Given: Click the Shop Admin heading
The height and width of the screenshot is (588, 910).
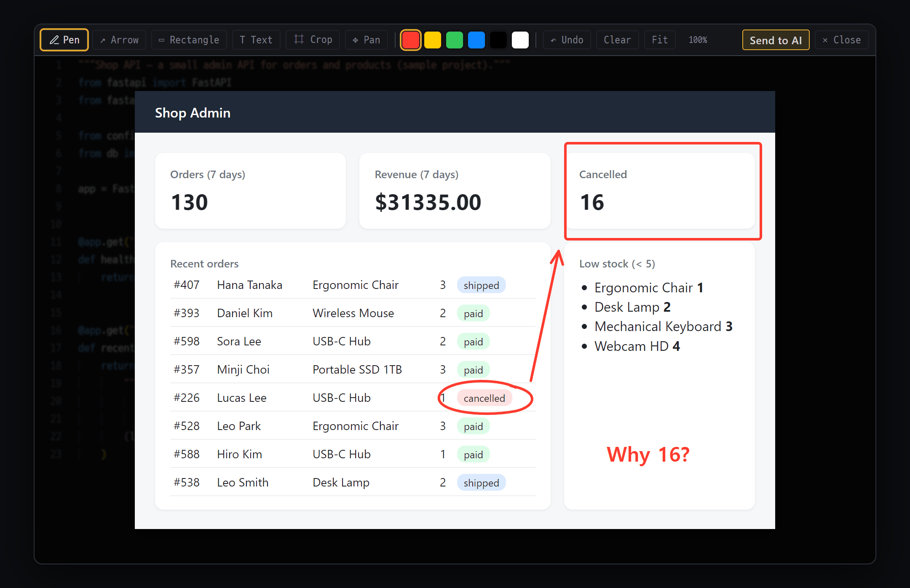Looking at the screenshot, I should coord(193,113).
